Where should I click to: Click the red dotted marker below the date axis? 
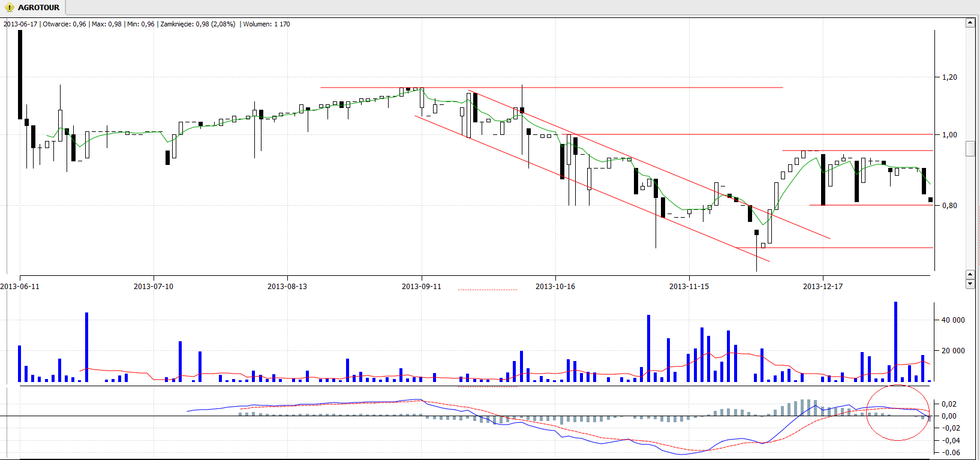pos(487,290)
